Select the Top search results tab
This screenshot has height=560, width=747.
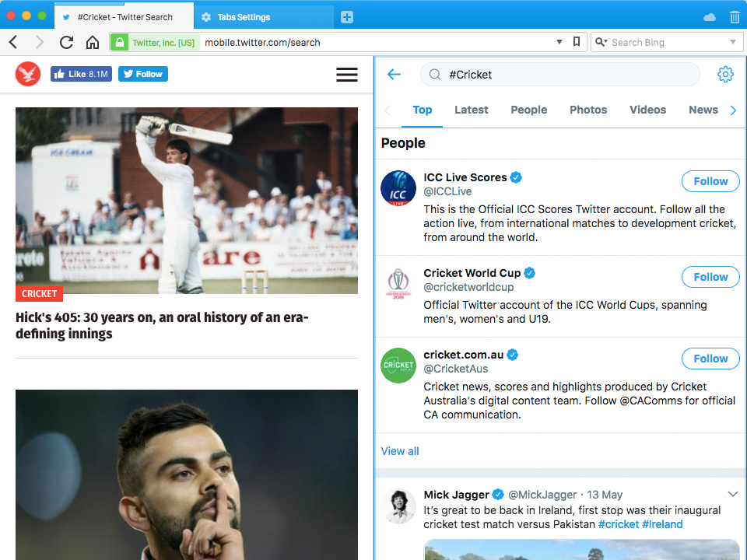pos(422,110)
